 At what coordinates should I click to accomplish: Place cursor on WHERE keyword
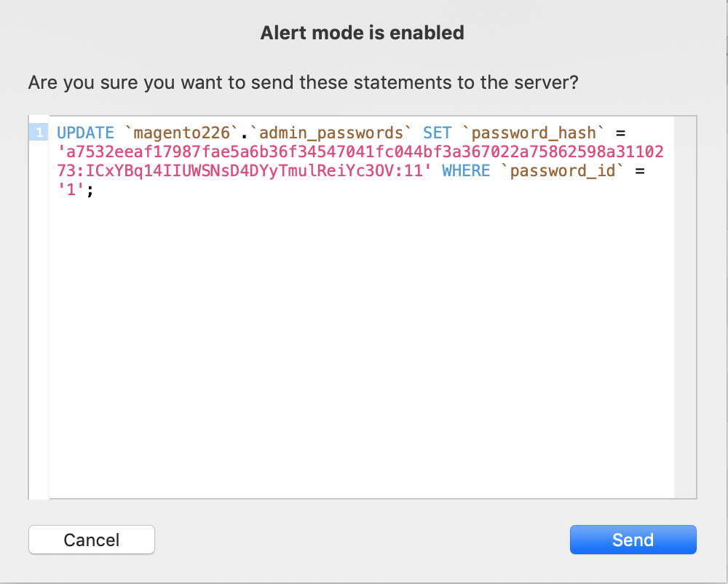(x=466, y=171)
